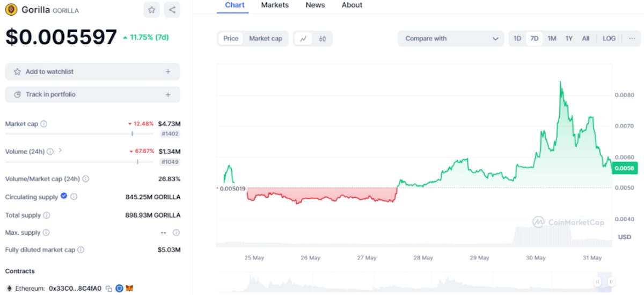Set chart range to 7D
This screenshot has height=295, width=644.
tap(535, 39)
